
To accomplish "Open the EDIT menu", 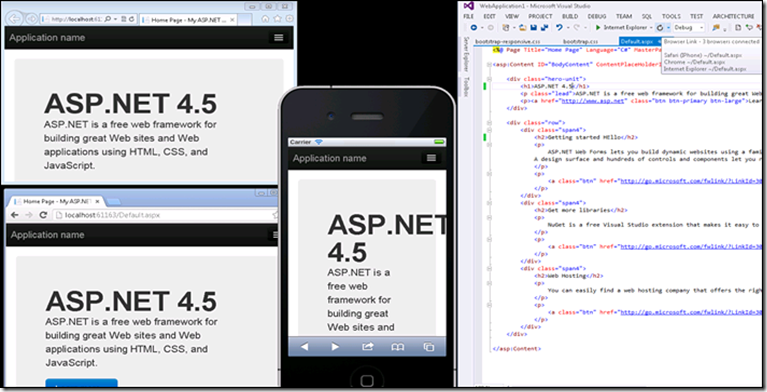I will tap(489, 16).
